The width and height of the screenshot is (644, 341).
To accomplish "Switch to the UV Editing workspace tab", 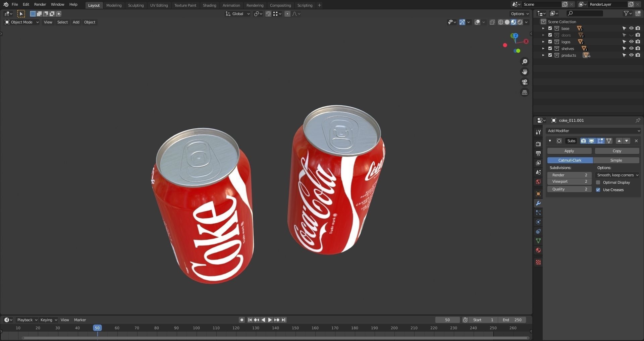I will point(159,5).
